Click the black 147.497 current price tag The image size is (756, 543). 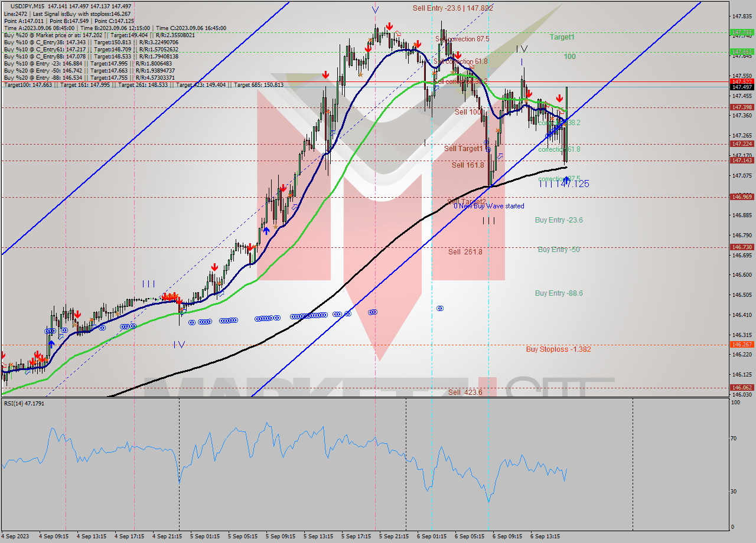click(x=742, y=87)
